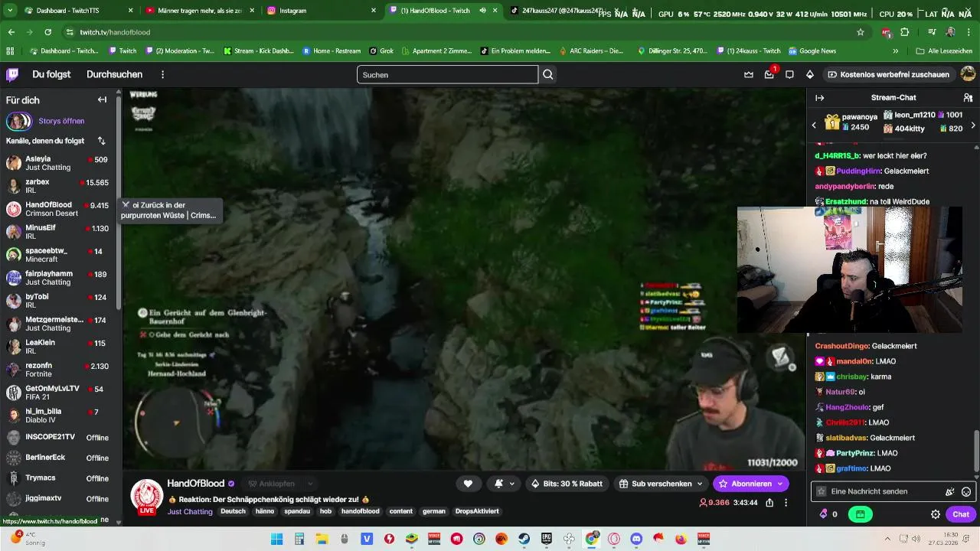
Task: Open Windows Start menu
Action: click(x=276, y=539)
